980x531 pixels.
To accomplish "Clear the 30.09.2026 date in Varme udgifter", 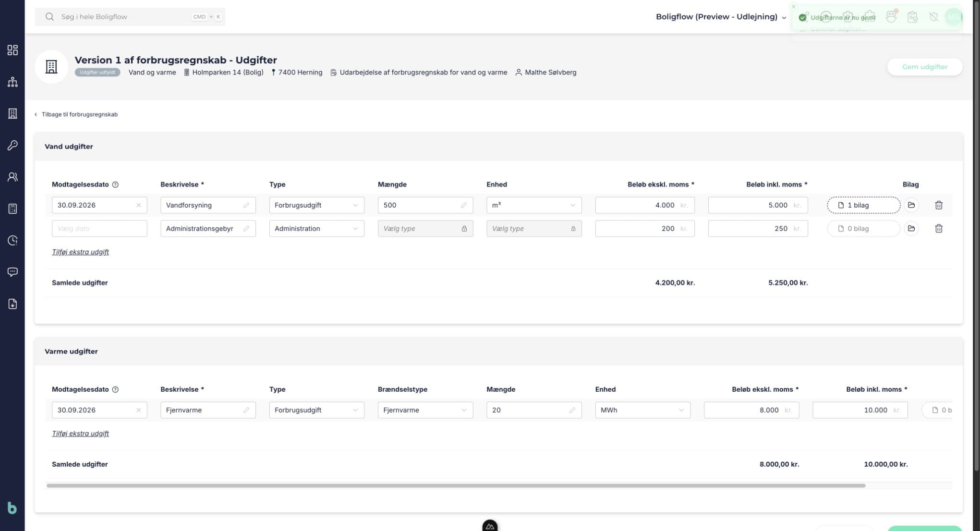I will tap(139, 410).
